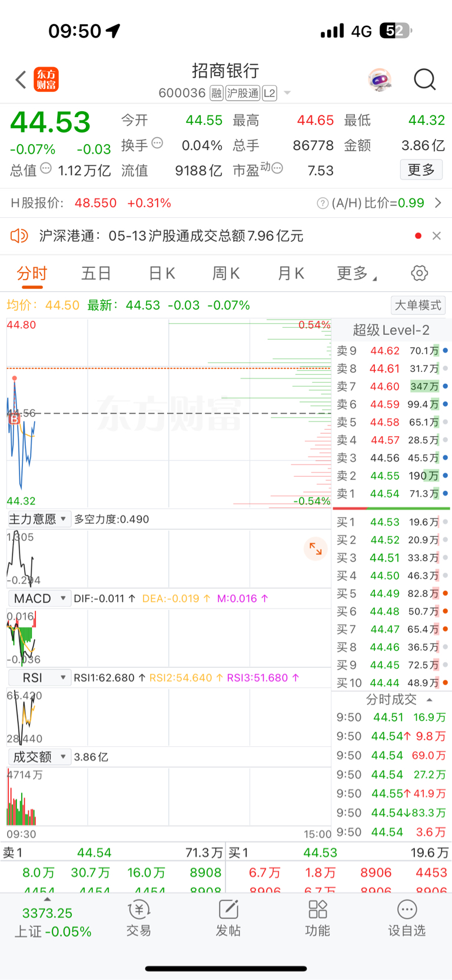Tap bottom 买1 44.53 queue row
The height and width of the screenshot is (980, 452).
(x=338, y=852)
